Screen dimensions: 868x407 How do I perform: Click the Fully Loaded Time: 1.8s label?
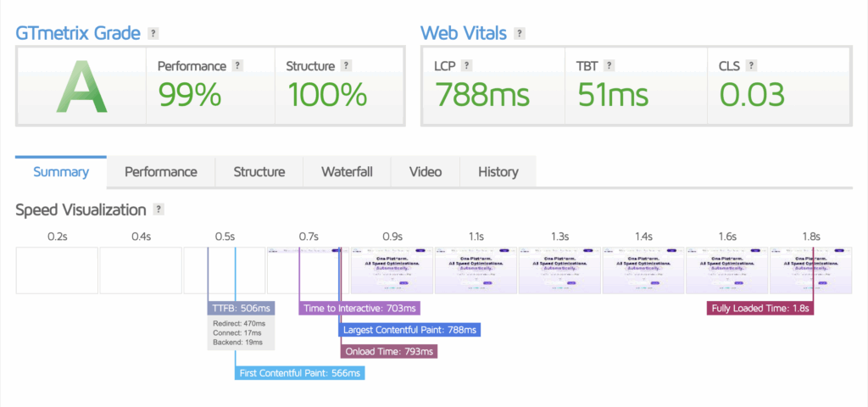click(760, 309)
